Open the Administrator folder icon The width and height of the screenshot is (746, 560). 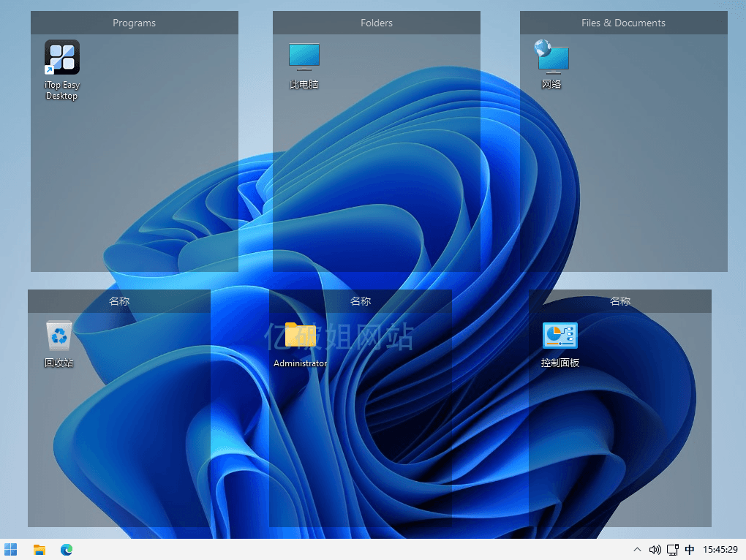(300, 335)
